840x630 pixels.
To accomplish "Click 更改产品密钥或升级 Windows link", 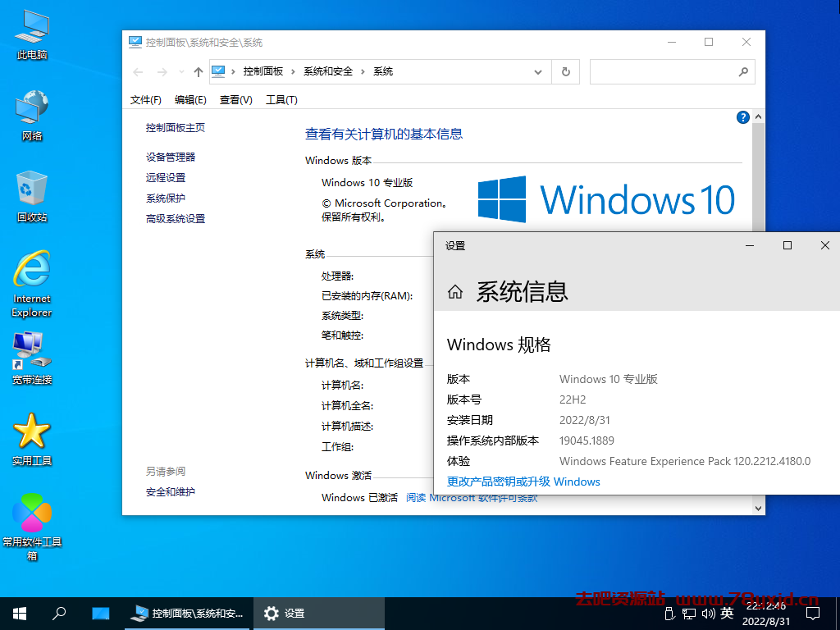I will pos(523,482).
